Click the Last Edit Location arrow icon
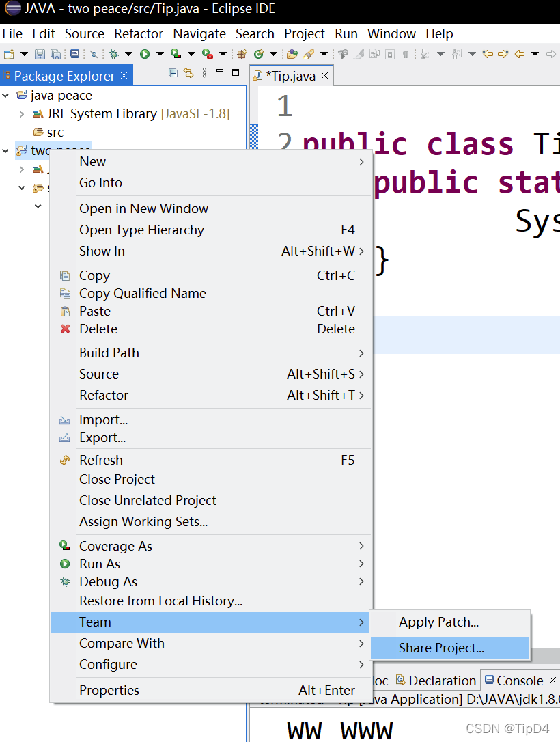This screenshot has width=560, height=742. pos(488,54)
